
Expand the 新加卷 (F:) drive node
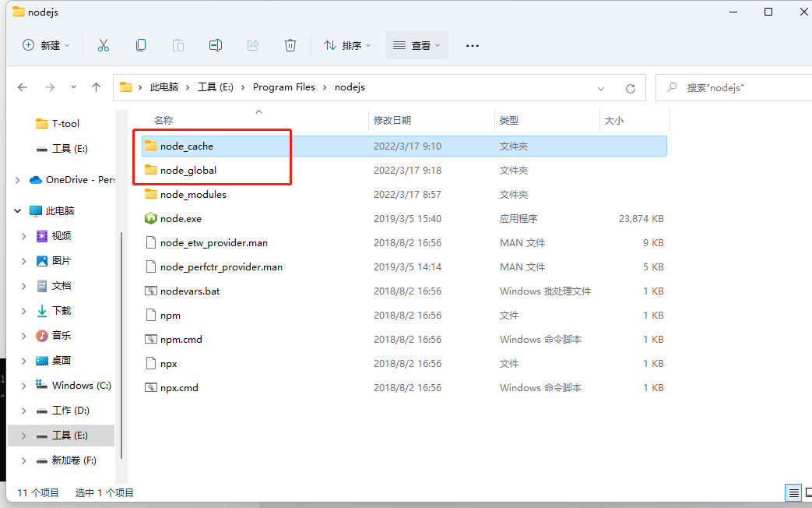pos(24,460)
